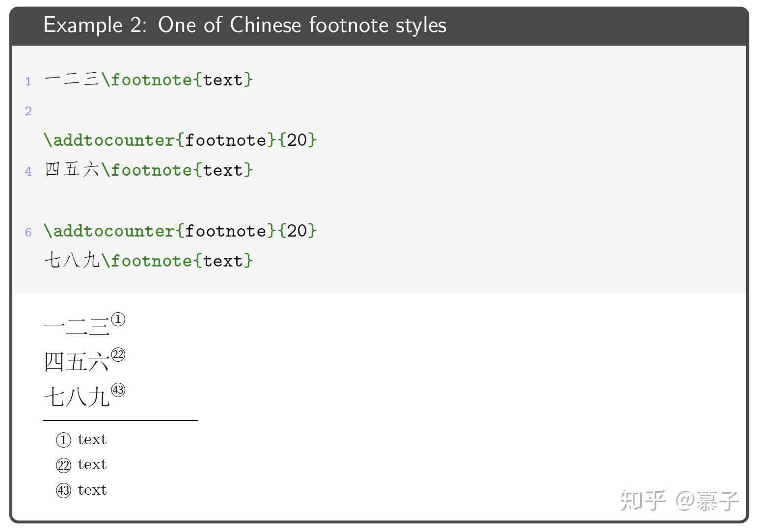Click the @慕子 author handle

point(707,500)
